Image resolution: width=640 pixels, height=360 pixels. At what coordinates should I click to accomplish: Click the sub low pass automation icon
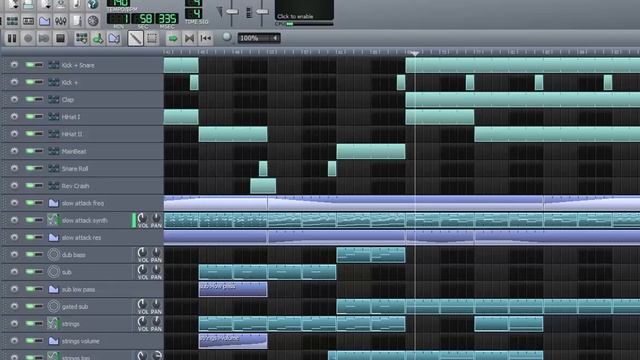(x=53, y=289)
